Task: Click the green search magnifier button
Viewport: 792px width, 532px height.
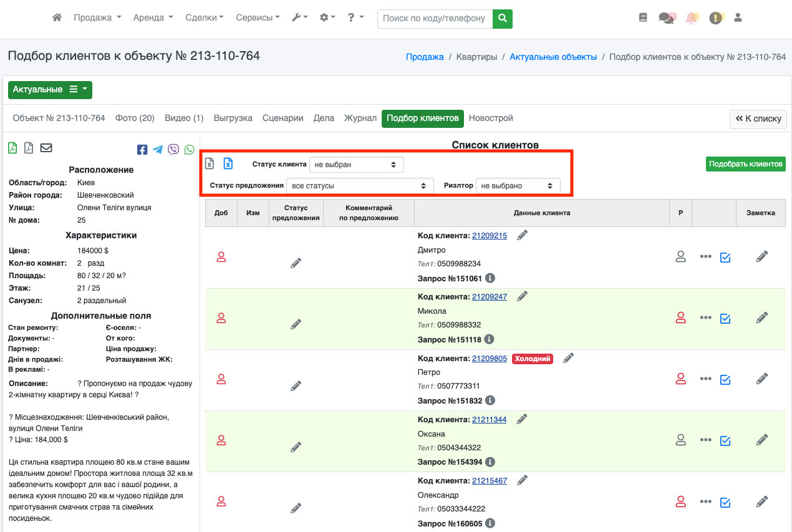Action: pos(502,18)
